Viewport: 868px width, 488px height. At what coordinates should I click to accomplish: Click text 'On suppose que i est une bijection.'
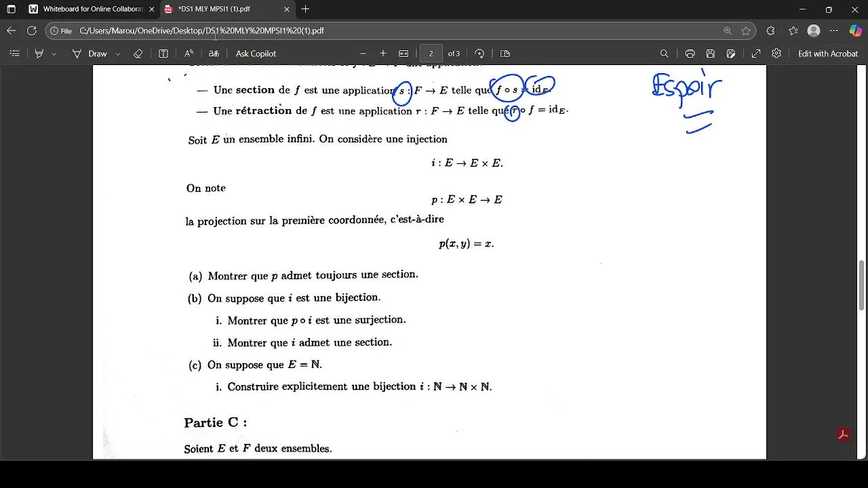coord(294,298)
